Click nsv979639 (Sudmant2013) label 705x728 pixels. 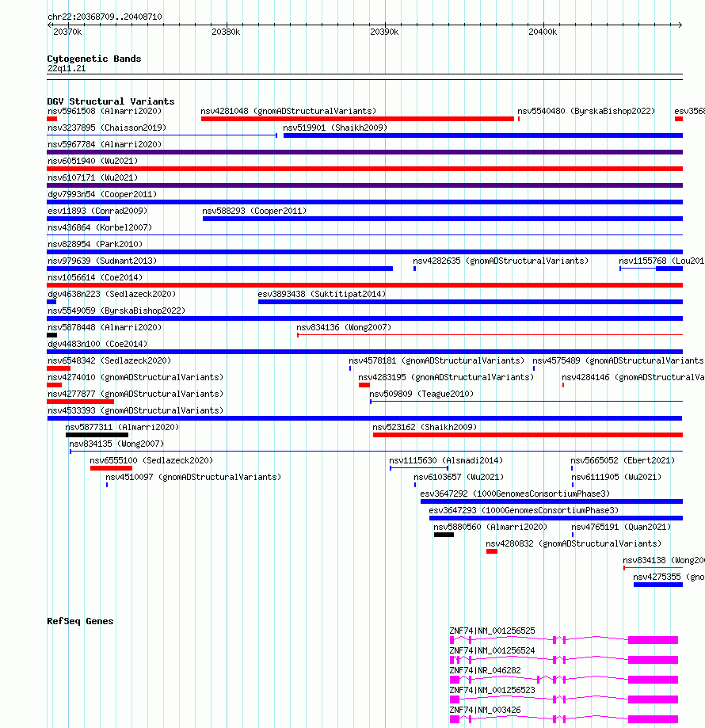102,261
